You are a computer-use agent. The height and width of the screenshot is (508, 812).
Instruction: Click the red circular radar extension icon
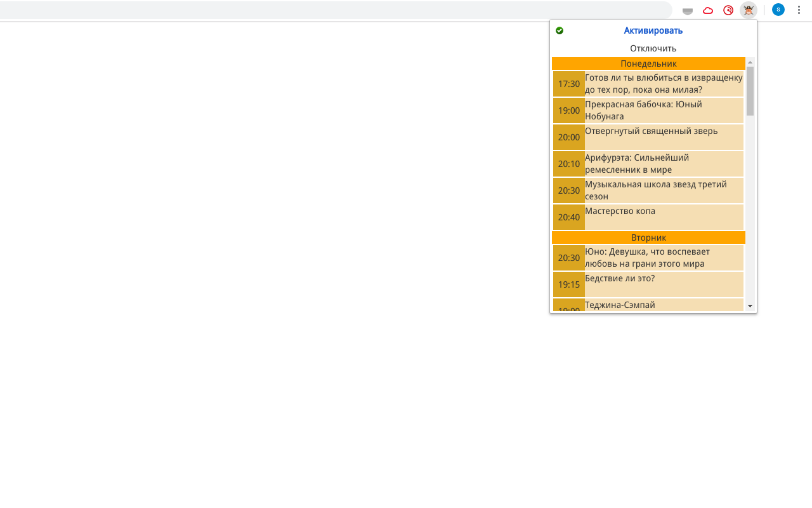click(728, 10)
